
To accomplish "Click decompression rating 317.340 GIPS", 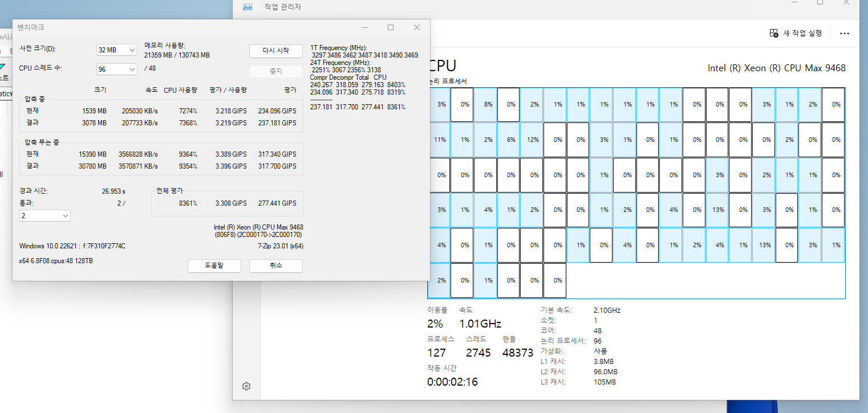I will [277, 154].
